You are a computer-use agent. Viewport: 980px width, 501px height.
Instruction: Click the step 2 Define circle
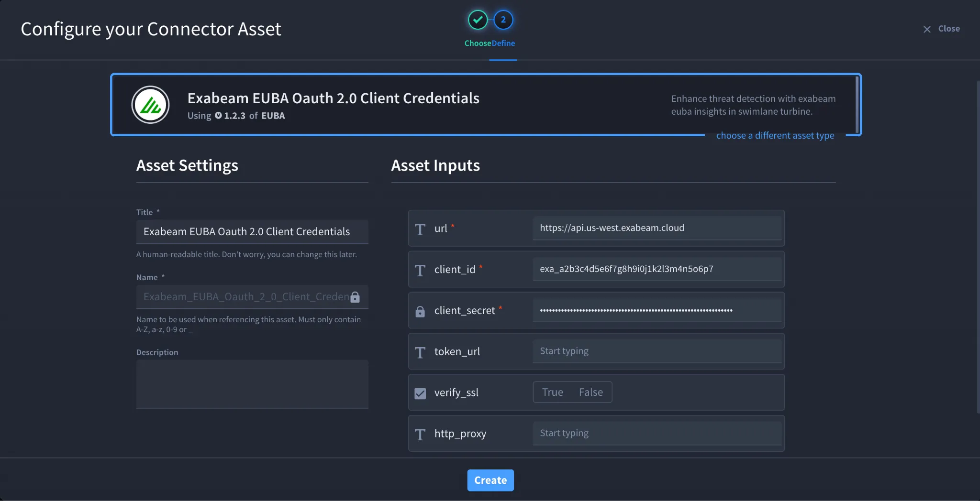coord(503,20)
